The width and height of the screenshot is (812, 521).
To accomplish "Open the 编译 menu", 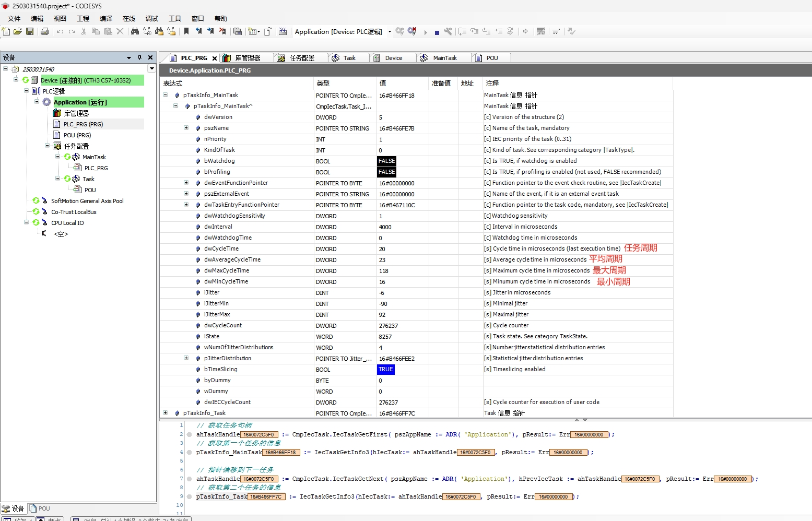I will (x=106, y=18).
